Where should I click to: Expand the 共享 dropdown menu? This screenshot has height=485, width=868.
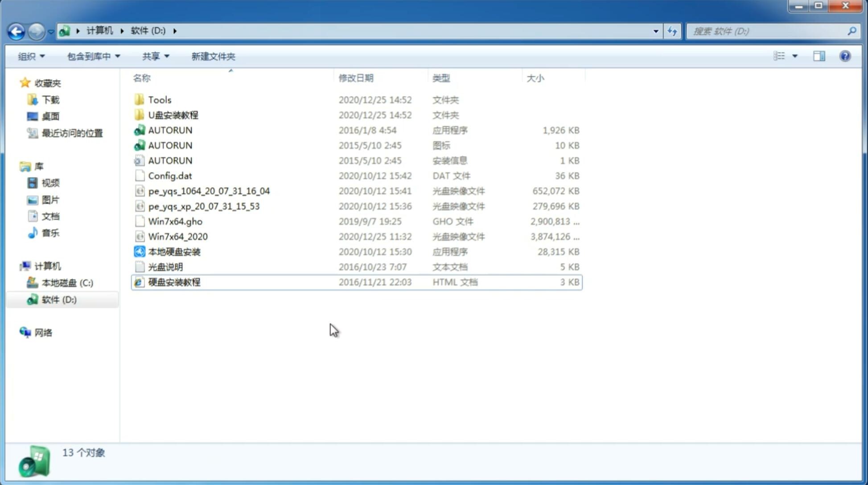[155, 56]
